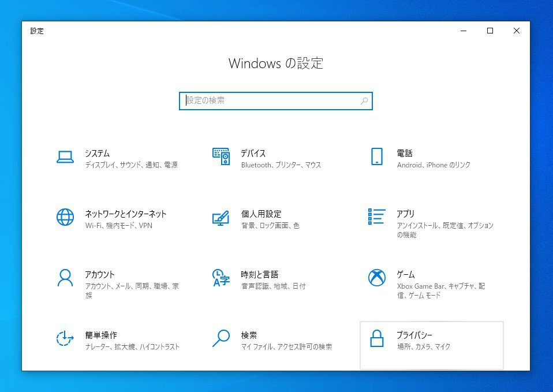Click the text マイ ファイル、アクセス許可の検索
Image resolution: width=553 pixels, height=392 pixels.
pyautogui.click(x=286, y=347)
